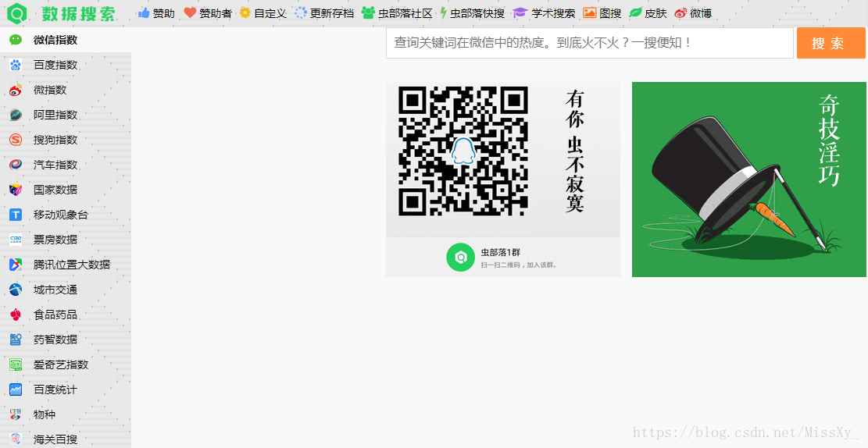Open the 赞助 link
The height and width of the screenshot is (448, 868).
(x=164, y=13)
